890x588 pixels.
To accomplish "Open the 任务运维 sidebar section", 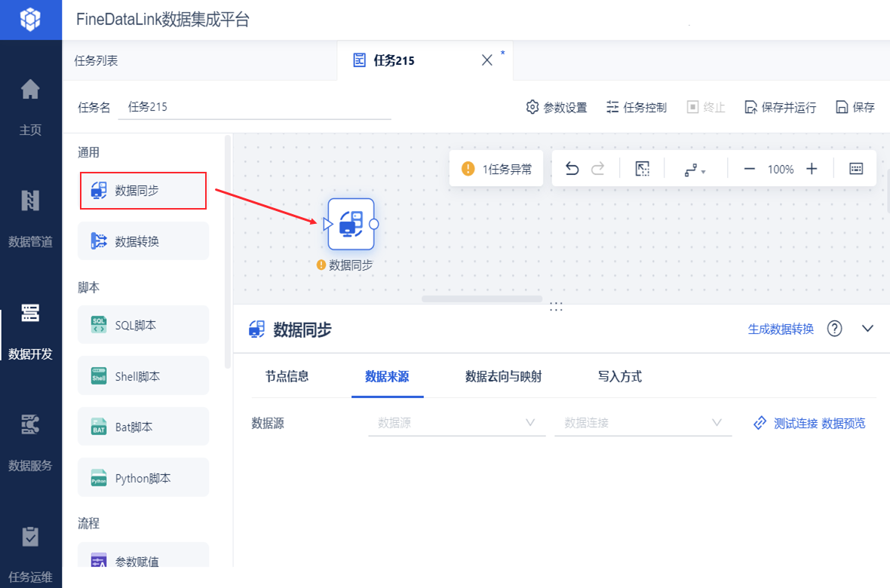I will point(30,555).
